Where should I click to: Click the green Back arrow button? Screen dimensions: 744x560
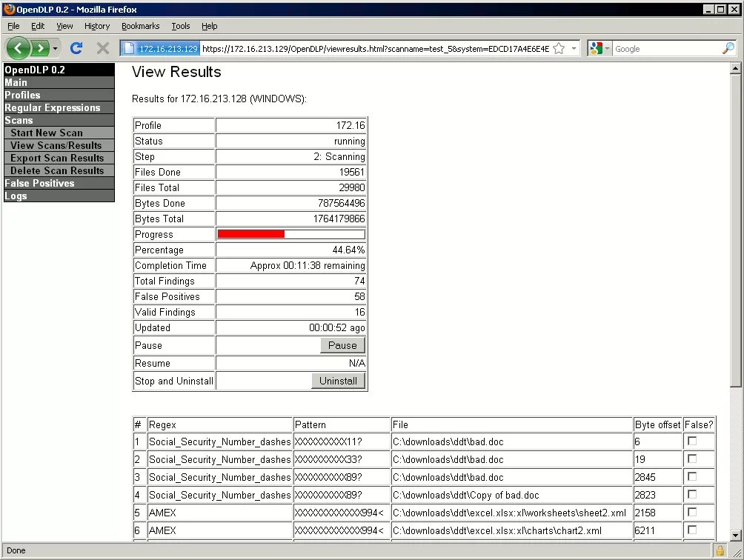(18, 48)
